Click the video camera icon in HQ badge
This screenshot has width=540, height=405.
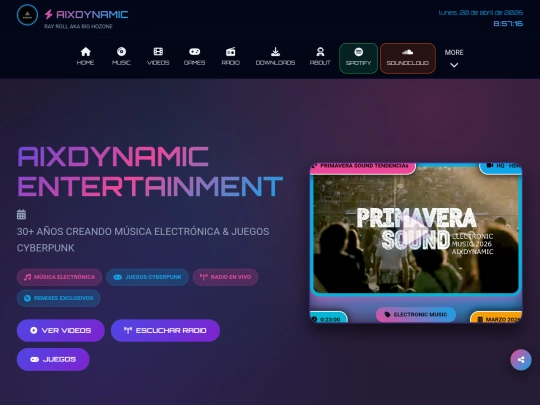click(490, 166)
